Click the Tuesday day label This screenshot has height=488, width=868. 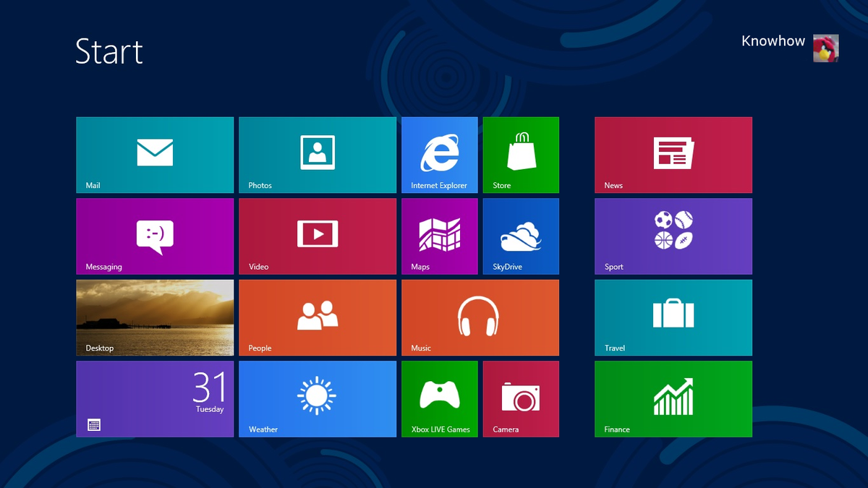click(x=210, y=409)
